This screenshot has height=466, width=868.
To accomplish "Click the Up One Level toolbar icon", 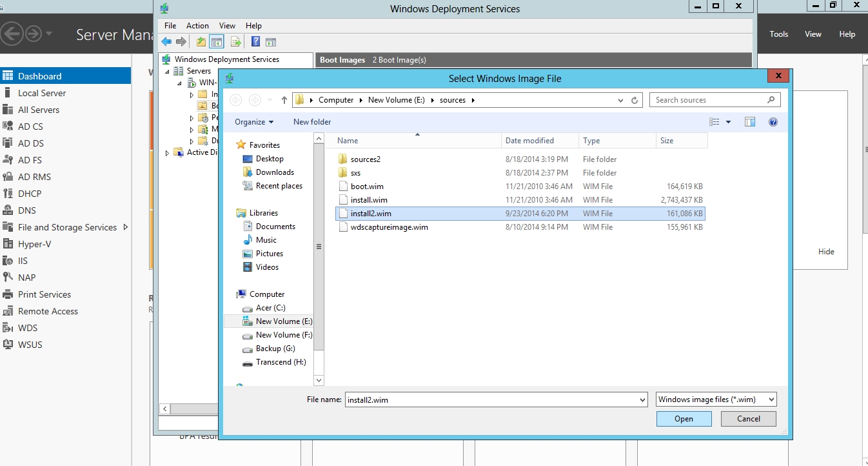I will tap(201, 42).
